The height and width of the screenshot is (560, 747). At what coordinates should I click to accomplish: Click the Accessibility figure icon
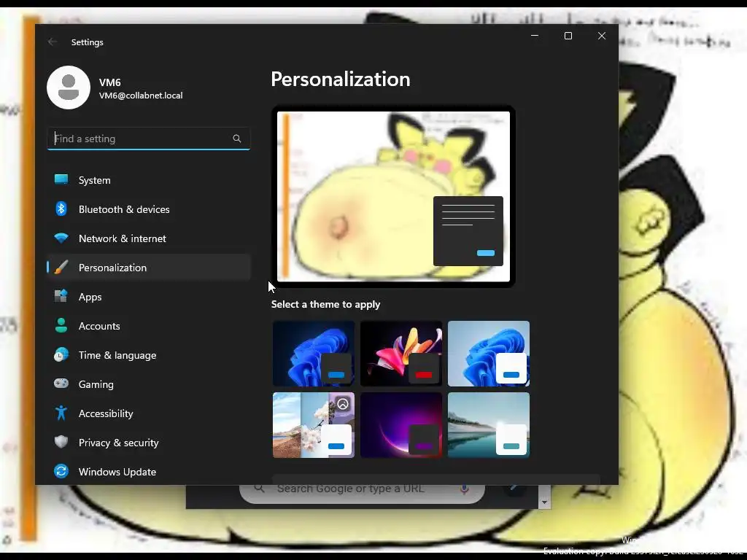pos(61,413)
